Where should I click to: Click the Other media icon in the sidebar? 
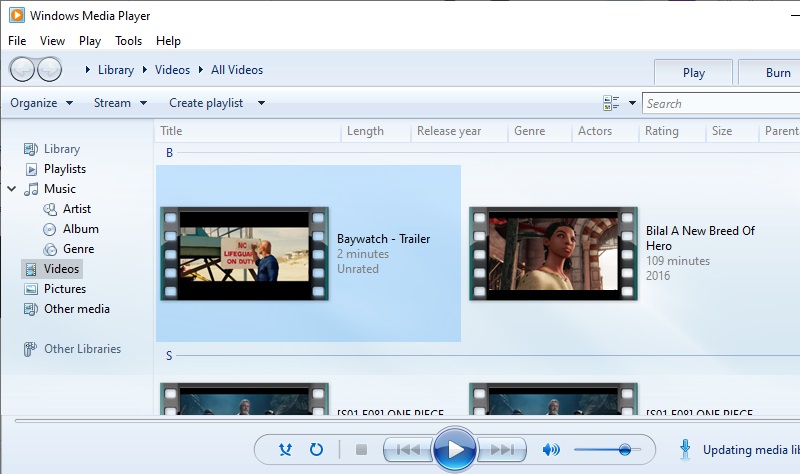point(31,309)
